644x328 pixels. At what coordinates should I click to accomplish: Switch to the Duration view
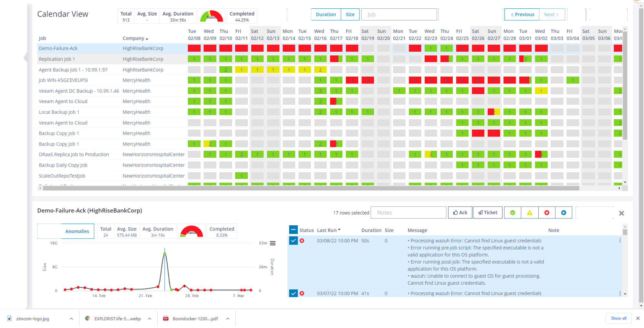click(x=326, y=15)
